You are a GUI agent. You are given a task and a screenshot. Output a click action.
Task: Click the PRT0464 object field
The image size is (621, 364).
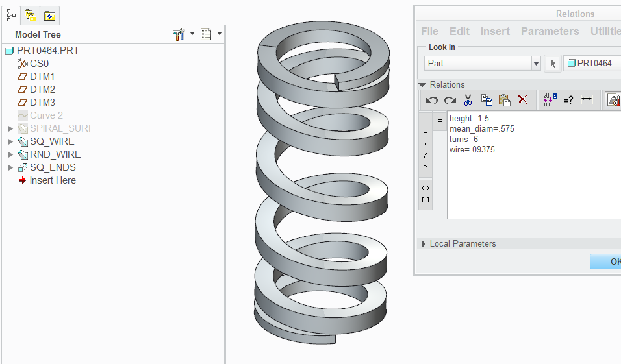click(592, 64)
